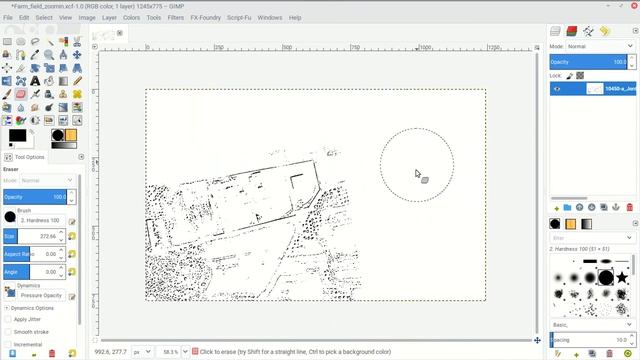Enable the Smooth stroke checkbox

click(x=8, y=332)
